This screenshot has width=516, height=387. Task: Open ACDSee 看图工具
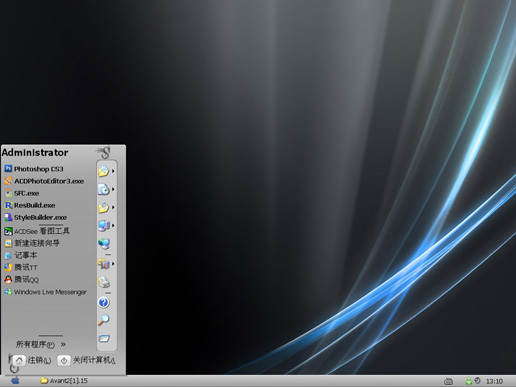point(37,231)
